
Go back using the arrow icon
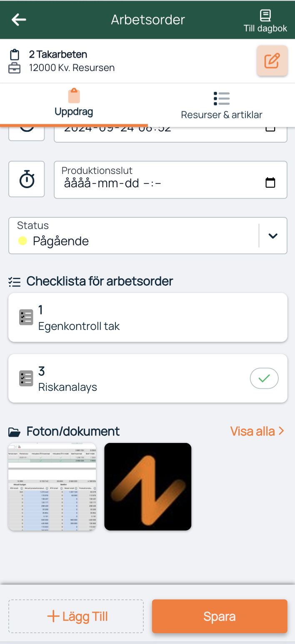19,20
